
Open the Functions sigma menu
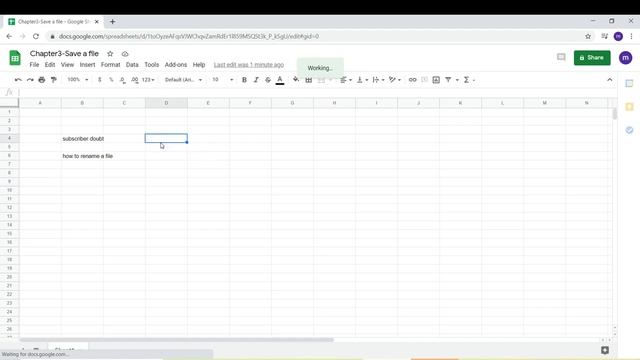click(x=469, y=80)
